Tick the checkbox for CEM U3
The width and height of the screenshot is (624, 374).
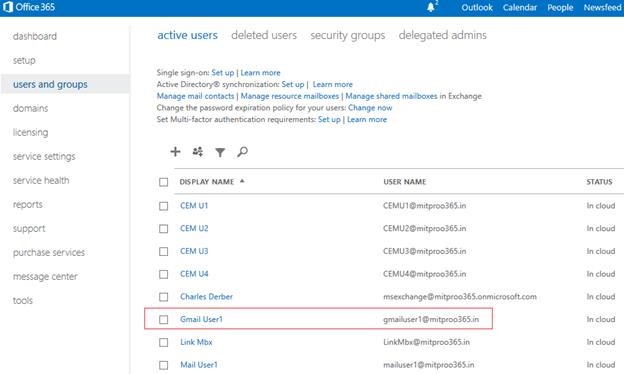pyautogui.click(x=164, y=251)
